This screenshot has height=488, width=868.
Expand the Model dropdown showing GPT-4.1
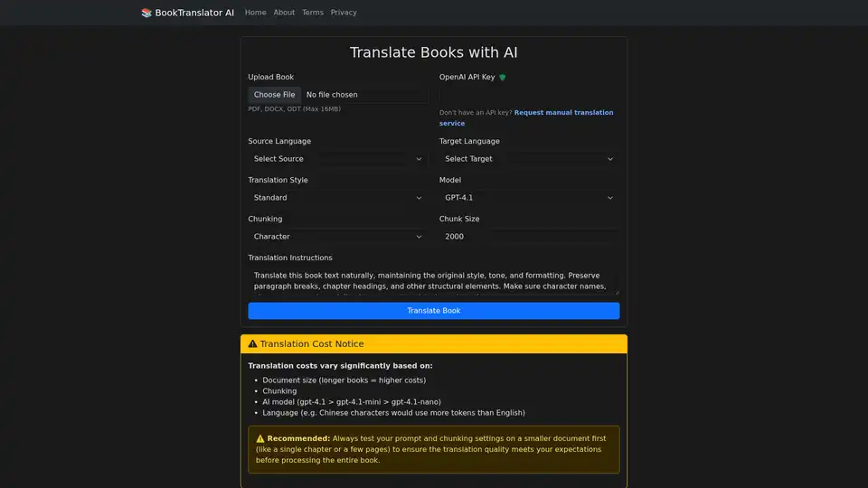pyautogui.click(x=529, y=198)
